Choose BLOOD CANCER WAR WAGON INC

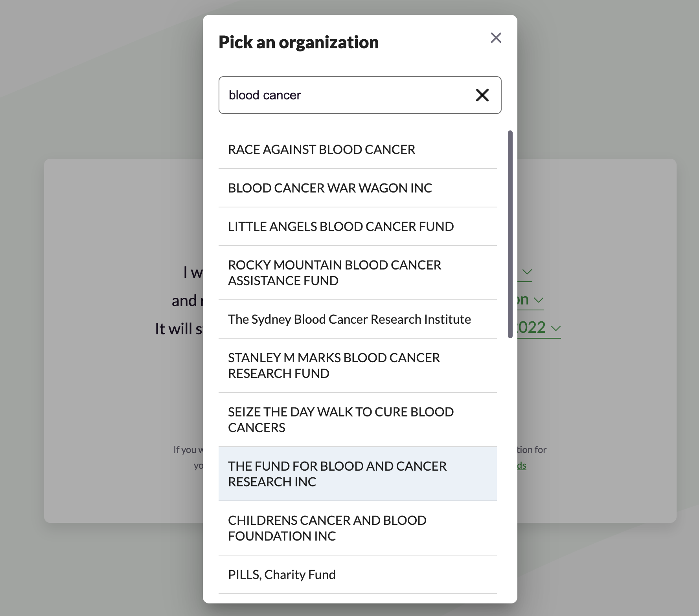(x=358, y=188)
